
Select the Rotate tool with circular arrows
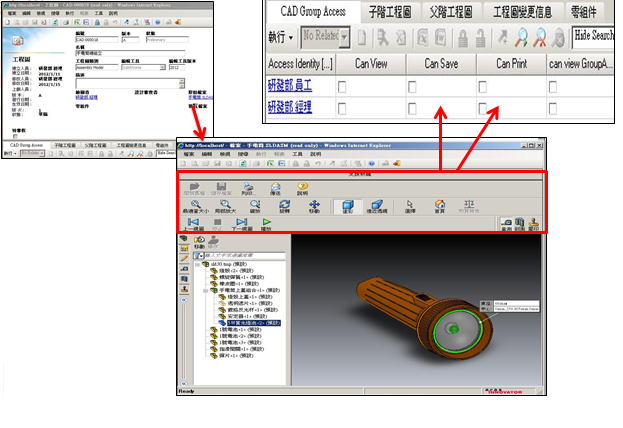point(284,206)
